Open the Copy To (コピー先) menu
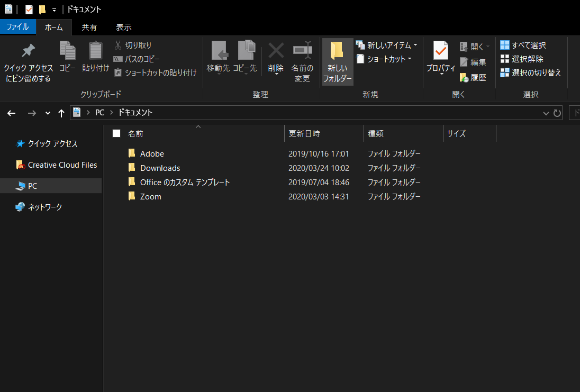 (245, 58)
